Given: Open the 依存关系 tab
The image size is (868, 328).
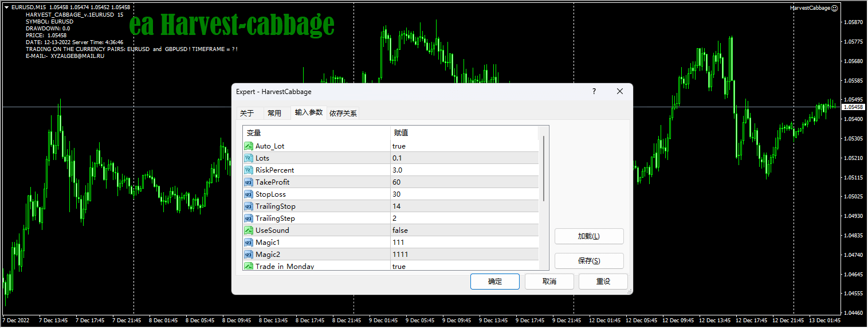Looking at the screenshot, I should point(343,114).
